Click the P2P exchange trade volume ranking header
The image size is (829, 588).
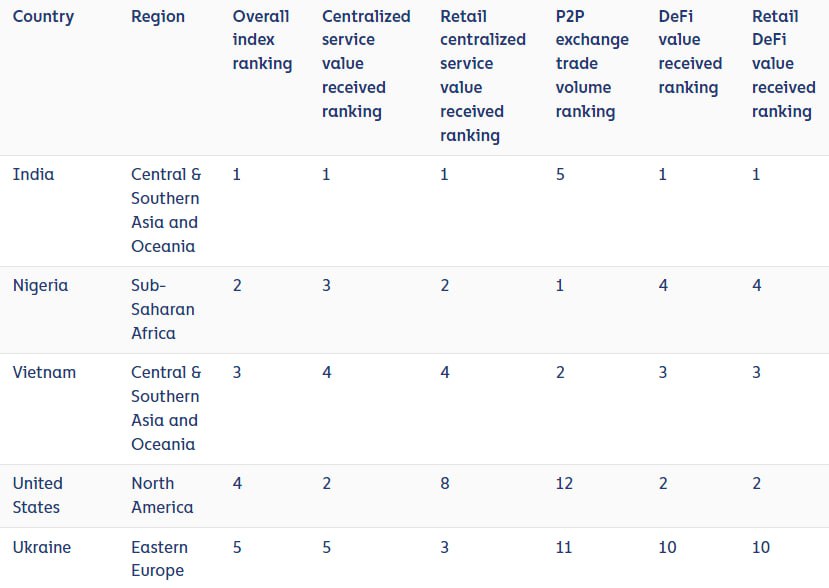pyautogui.click(x=592, y=64)
